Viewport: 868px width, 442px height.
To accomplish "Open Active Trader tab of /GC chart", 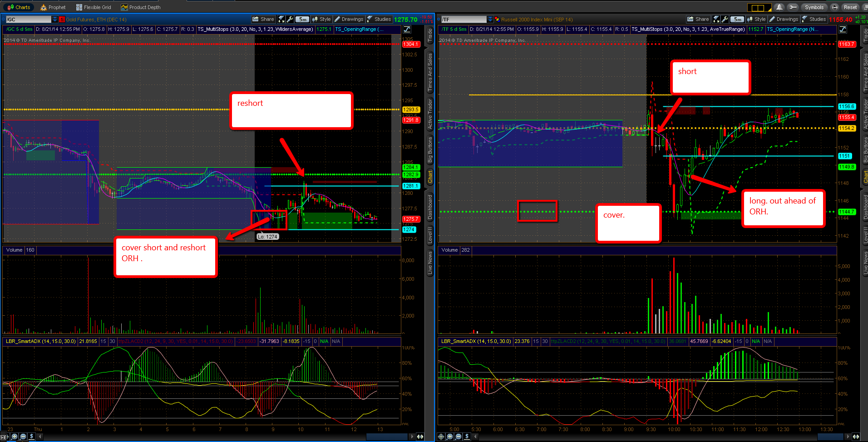I will coord(430,114).
